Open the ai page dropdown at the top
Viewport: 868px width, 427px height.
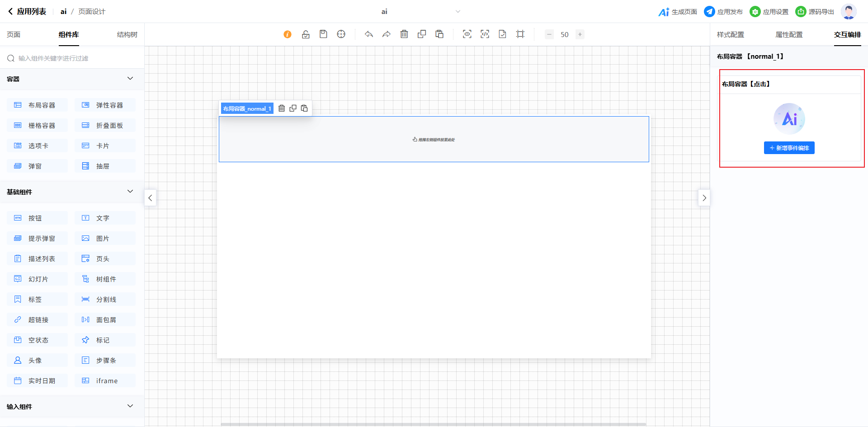click(x=458, y=12)
